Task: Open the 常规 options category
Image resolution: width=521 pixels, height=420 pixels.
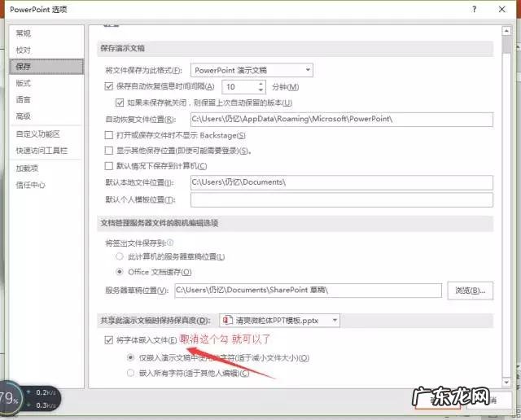Action: 24,33
